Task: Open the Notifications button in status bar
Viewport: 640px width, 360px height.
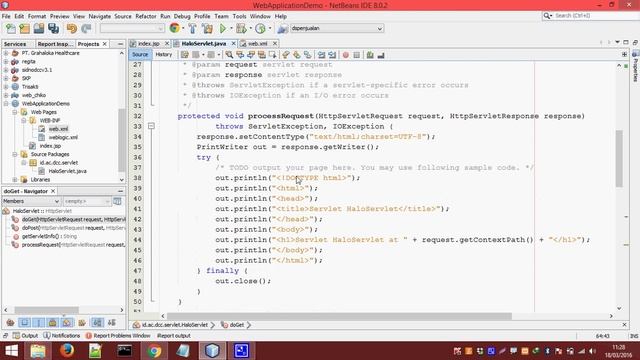Action: [x=62, y=336]
